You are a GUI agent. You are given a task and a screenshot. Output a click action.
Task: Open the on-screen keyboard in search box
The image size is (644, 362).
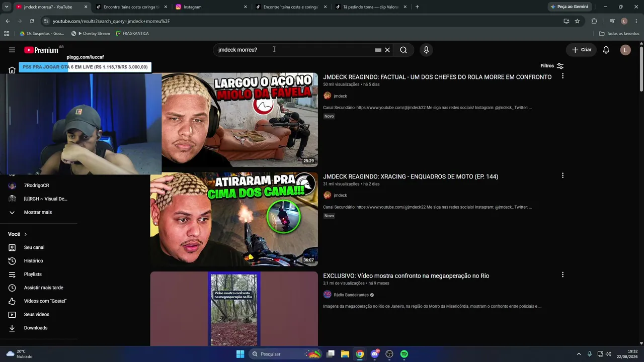tap(378, 50)
